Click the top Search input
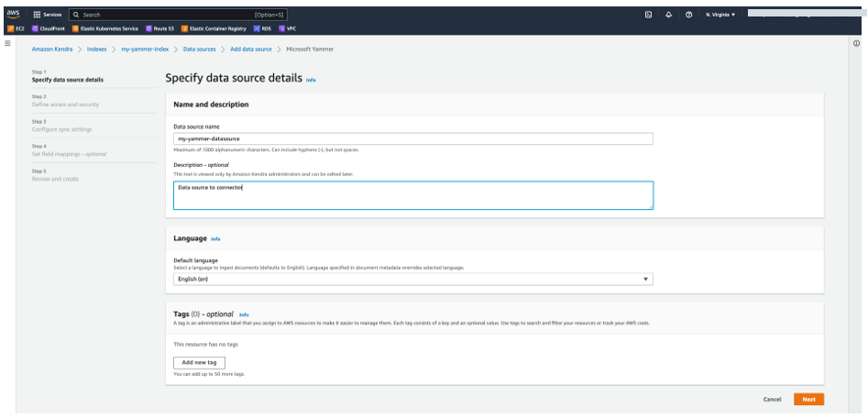Image resolution: width=868 pixels, height=419 pixels. coord(179,15)
